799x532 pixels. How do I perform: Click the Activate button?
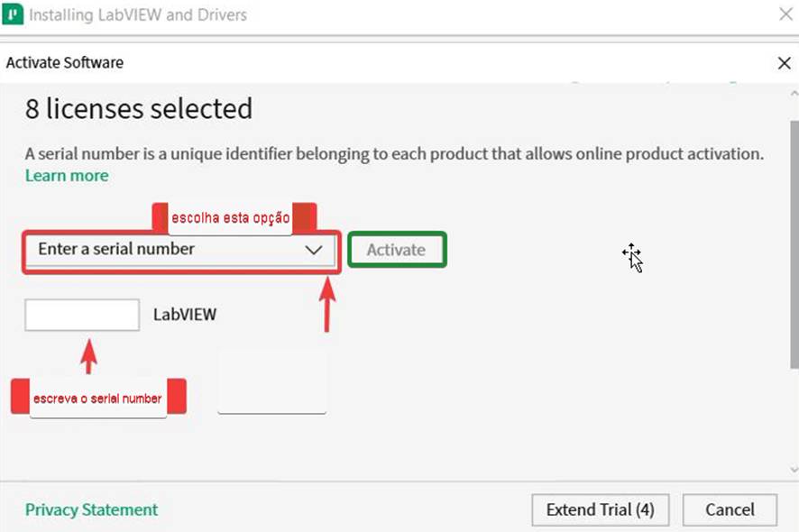point(397,250)
